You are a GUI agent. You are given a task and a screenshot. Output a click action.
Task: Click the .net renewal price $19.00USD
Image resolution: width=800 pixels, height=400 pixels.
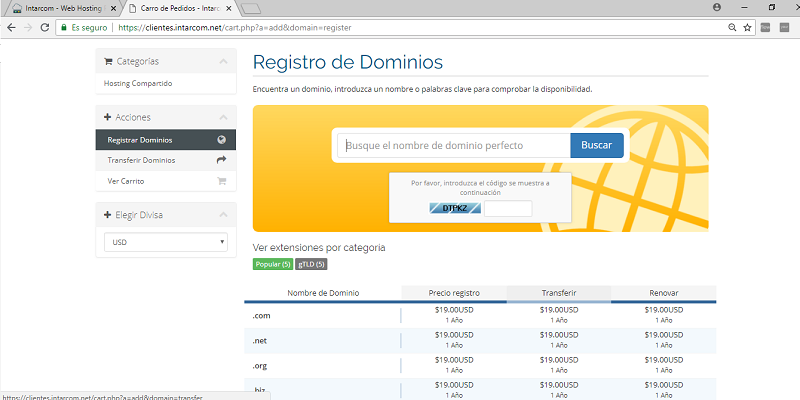[x=664, y=335]
